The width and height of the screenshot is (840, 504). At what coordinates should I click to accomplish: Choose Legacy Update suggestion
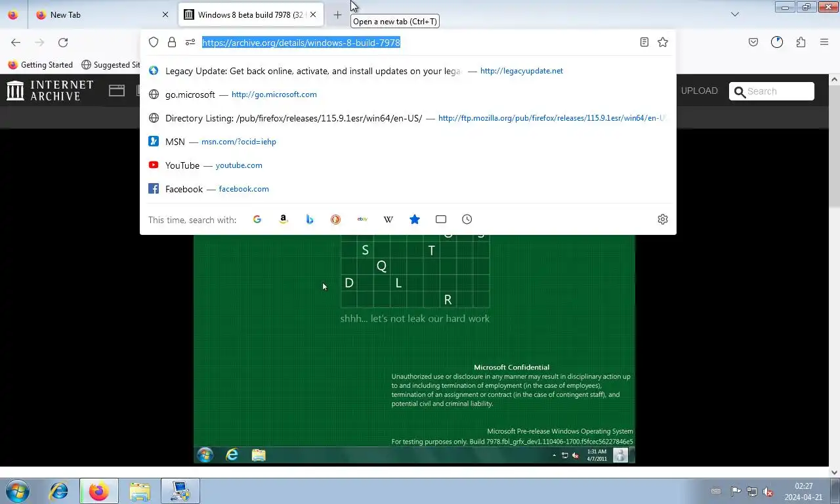coord(408,71)
